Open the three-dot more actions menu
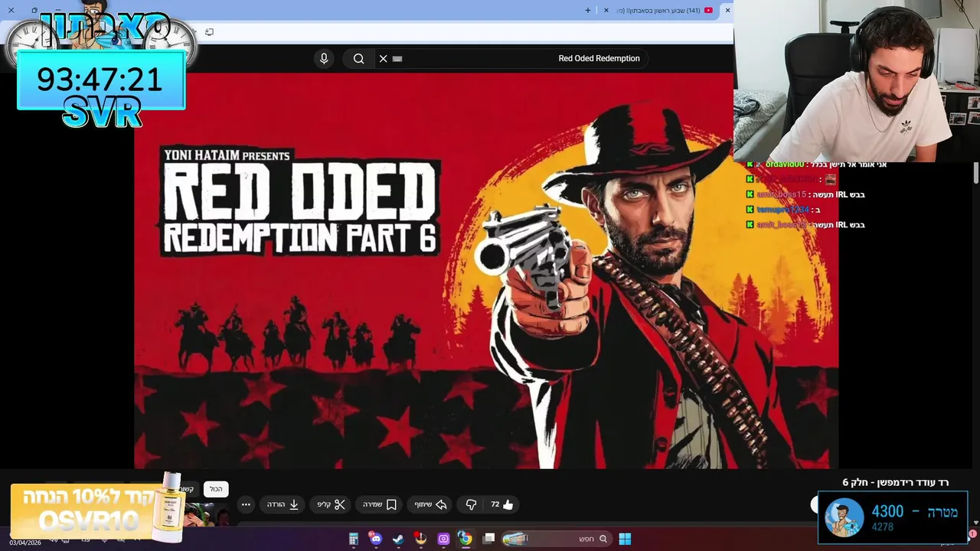980x551 pixels. pos(246,504)
